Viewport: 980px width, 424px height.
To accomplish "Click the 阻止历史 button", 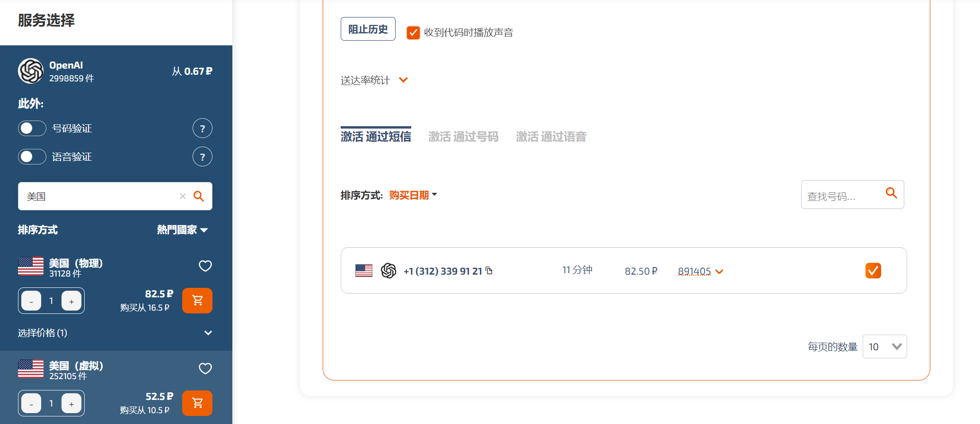I will pos(368,29).
